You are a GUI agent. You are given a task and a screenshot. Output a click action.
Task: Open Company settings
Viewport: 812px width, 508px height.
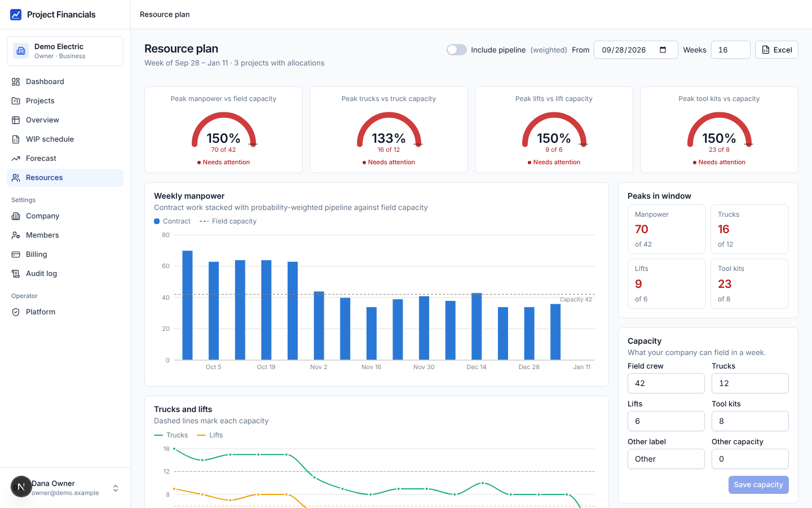point(65,216)
